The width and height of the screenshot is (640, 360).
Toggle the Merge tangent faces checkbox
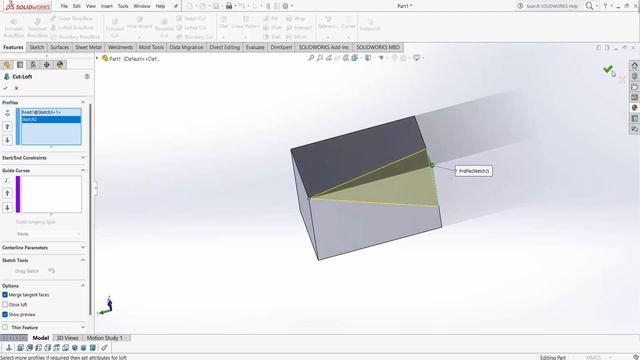tap(5, 295)
